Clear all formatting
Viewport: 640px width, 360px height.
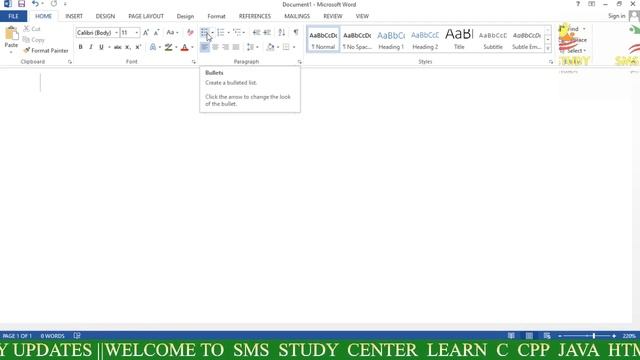(x=190, y=33)
